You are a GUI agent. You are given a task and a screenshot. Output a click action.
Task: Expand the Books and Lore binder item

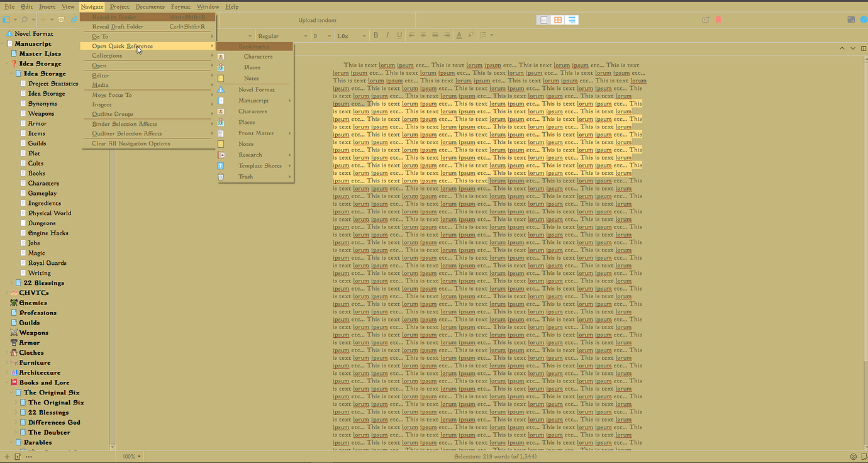point(5,382)
